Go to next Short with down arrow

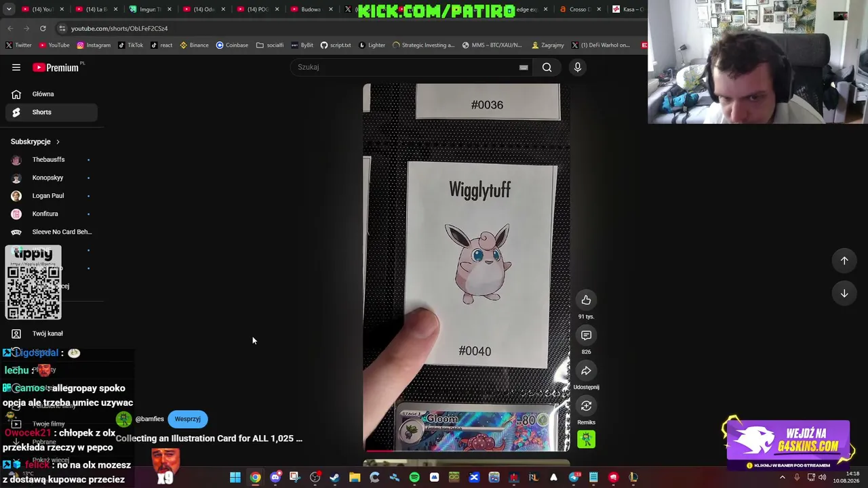pyautogui.click(x=844, y=293)
